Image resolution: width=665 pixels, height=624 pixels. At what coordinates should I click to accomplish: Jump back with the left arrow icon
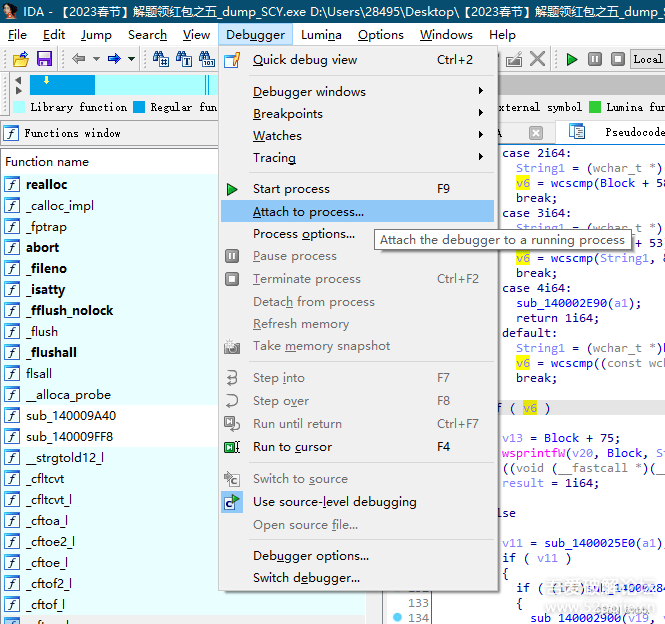pyautogui.click(x=78, y=59)
